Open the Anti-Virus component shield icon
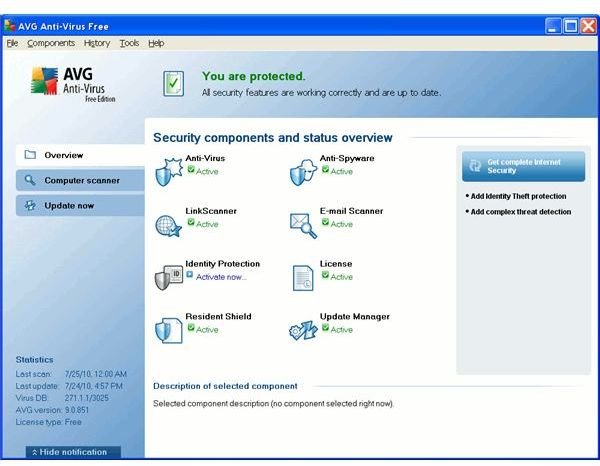The width and height of the screenshot is (600, 466). 168,172
